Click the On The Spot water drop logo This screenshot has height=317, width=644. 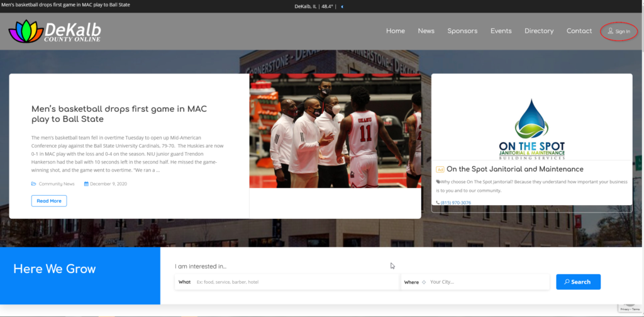[531, 120]
